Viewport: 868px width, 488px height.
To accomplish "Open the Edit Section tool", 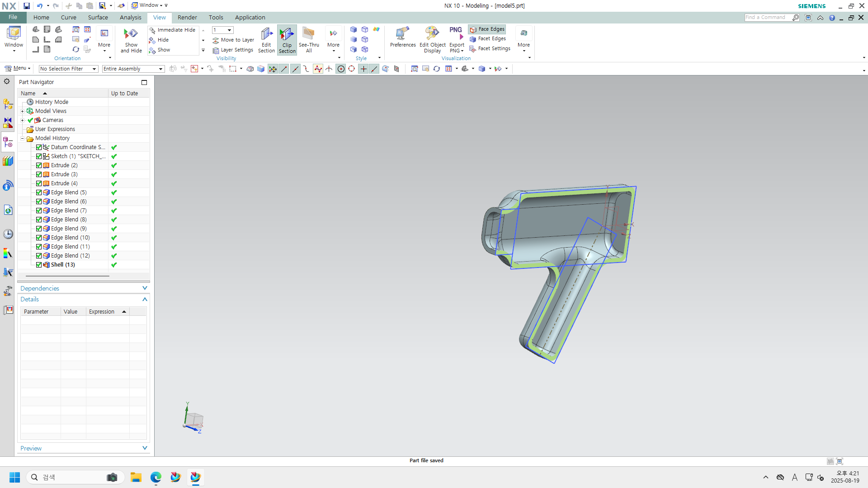I will [266, 35].
